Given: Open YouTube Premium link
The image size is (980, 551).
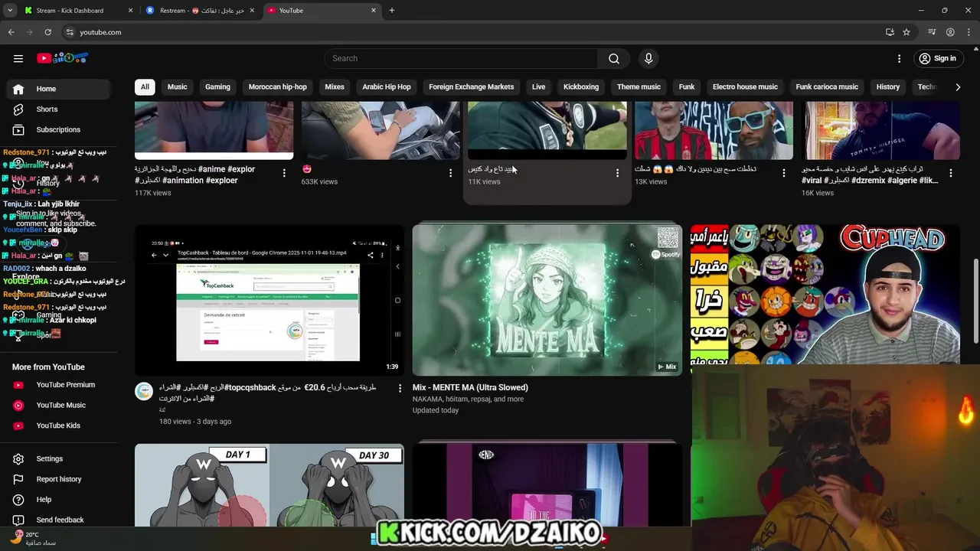Looking at the screenshot, I should pos(58,385).
